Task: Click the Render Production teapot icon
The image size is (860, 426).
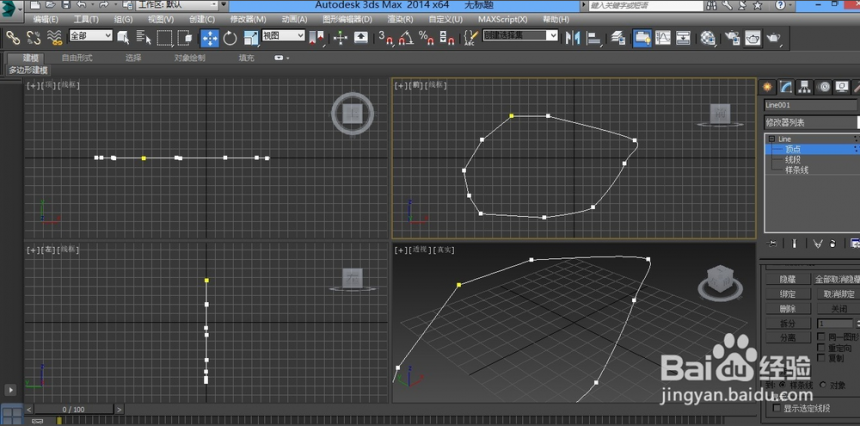Action: click(773, 38)
